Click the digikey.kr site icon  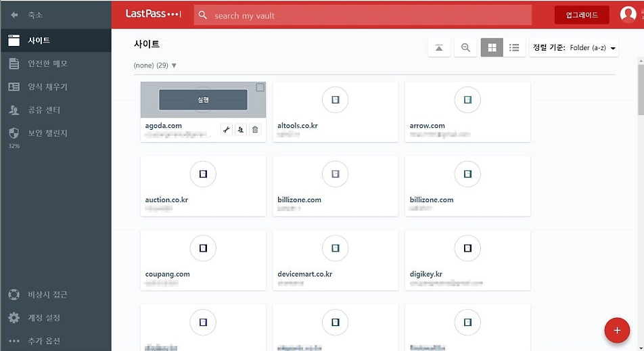[x=467, y=248]
